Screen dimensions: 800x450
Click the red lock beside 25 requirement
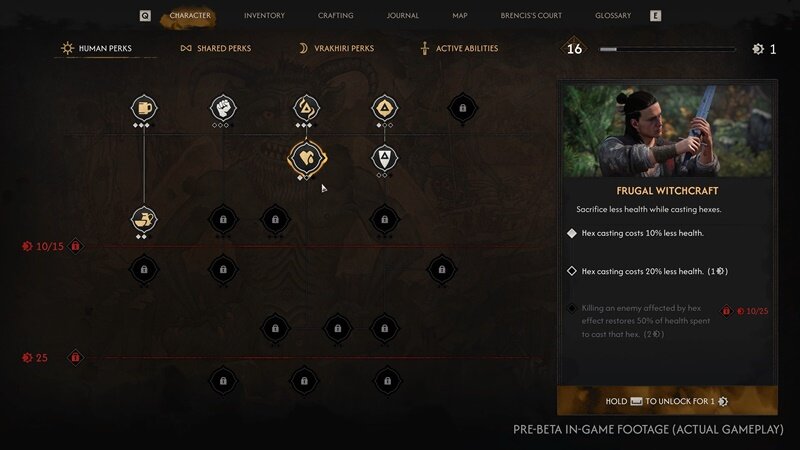tap(75, 357)
